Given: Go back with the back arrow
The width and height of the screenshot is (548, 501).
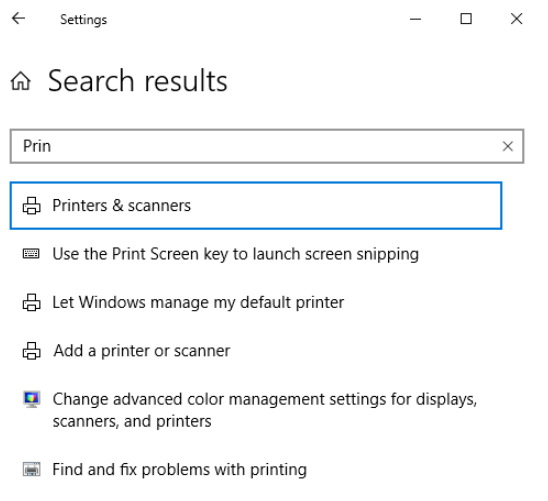Looking at the screenshot, I should (x=19, y=19).
